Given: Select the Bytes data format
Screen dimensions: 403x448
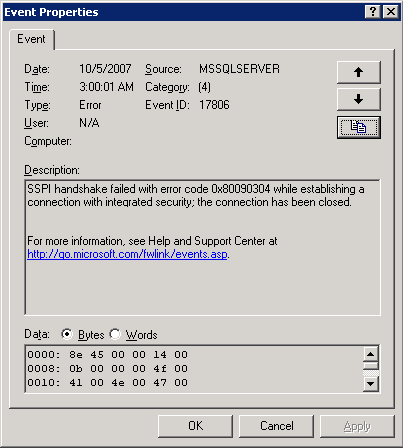Looking at the screenshot, I should click(x=67, y=334).
